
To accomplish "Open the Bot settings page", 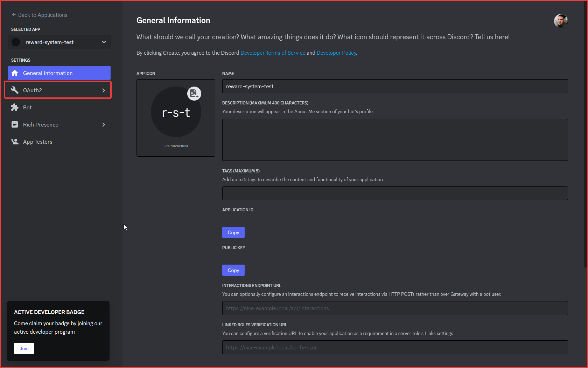I will click(x=59, y=107).
